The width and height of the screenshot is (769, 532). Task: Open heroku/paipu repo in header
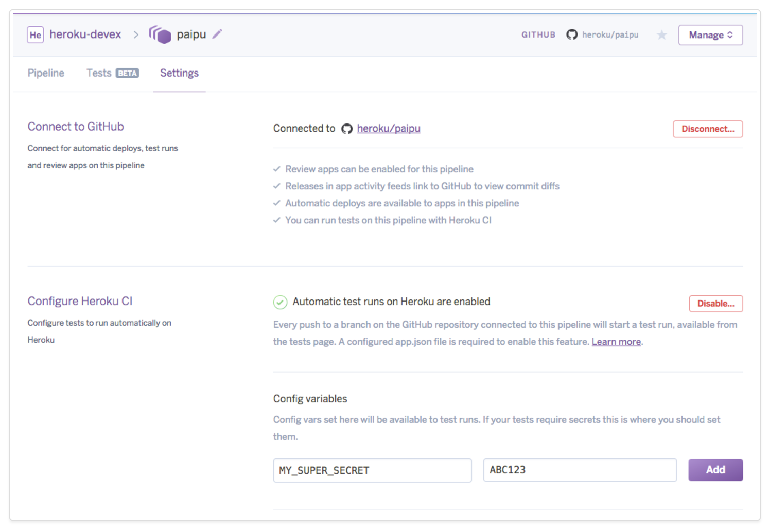tap(610, 34)
